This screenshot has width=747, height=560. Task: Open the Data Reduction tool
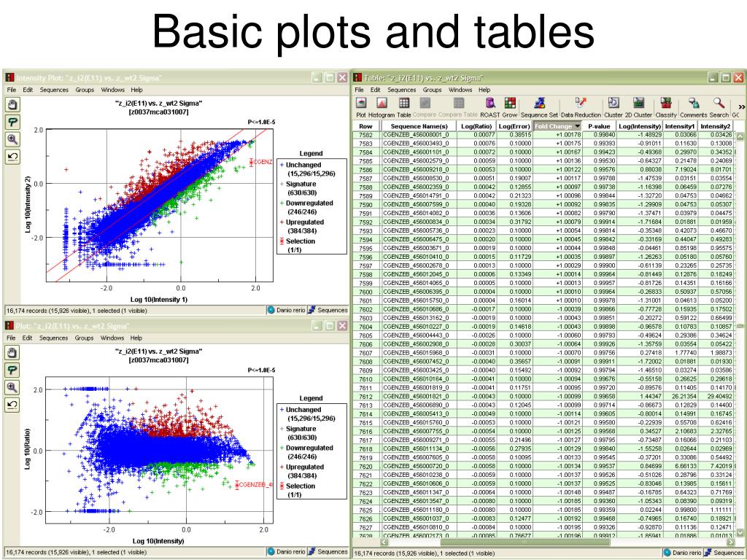tap(581, 107)
